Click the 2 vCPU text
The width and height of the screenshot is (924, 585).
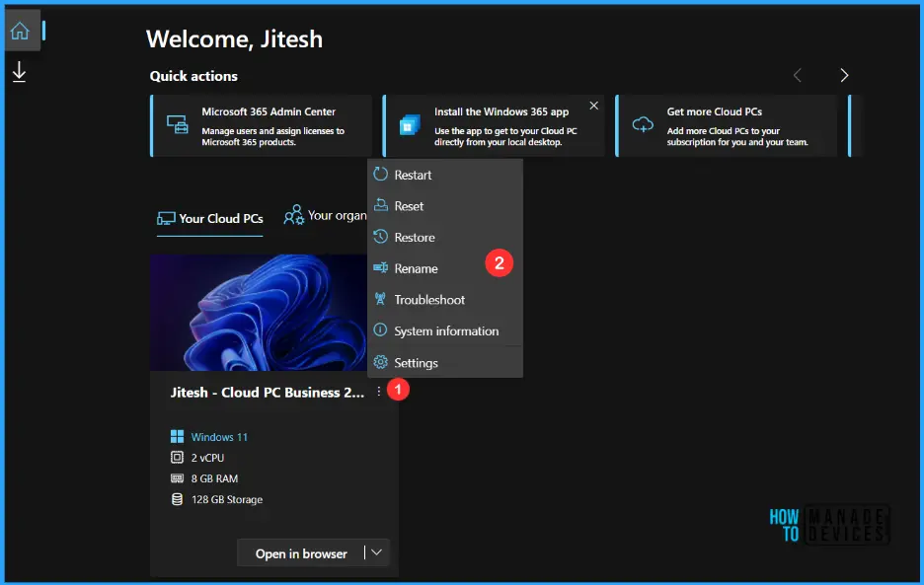207,458
